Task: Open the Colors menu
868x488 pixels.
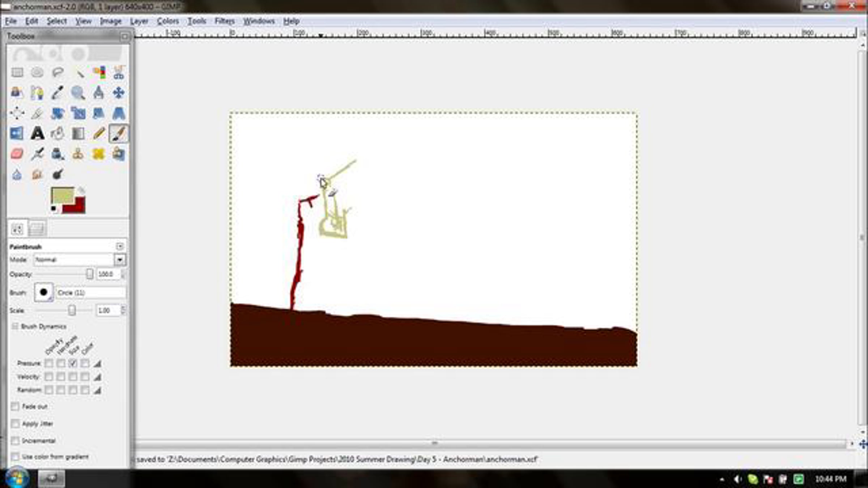Action: pos(167,21)
